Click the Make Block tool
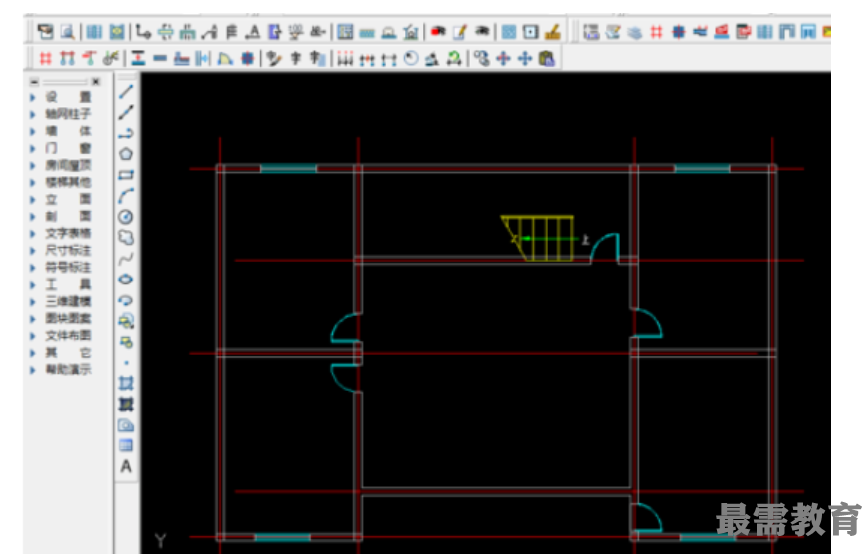This screenshot has height=559, width=868. point(126,342)
